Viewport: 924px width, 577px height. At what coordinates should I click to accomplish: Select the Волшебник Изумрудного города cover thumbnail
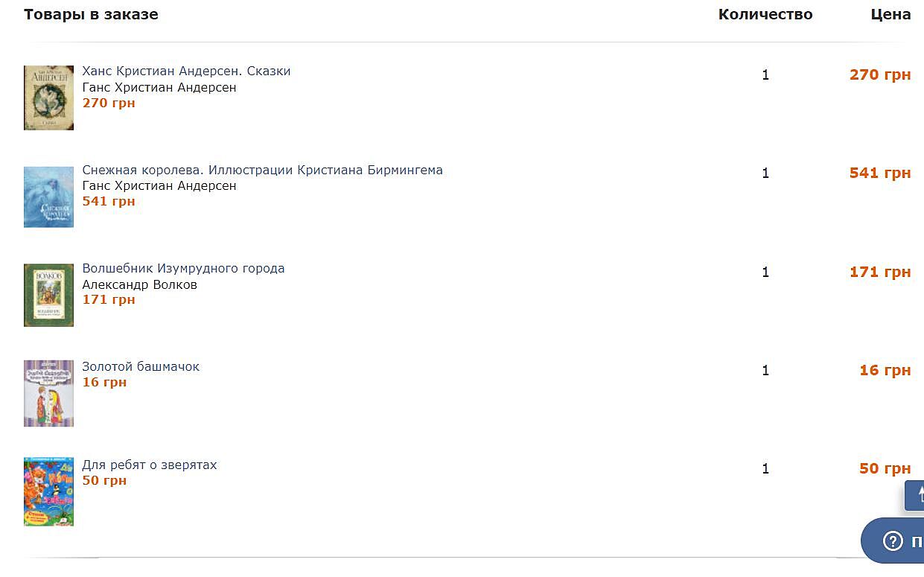(48, 295)
